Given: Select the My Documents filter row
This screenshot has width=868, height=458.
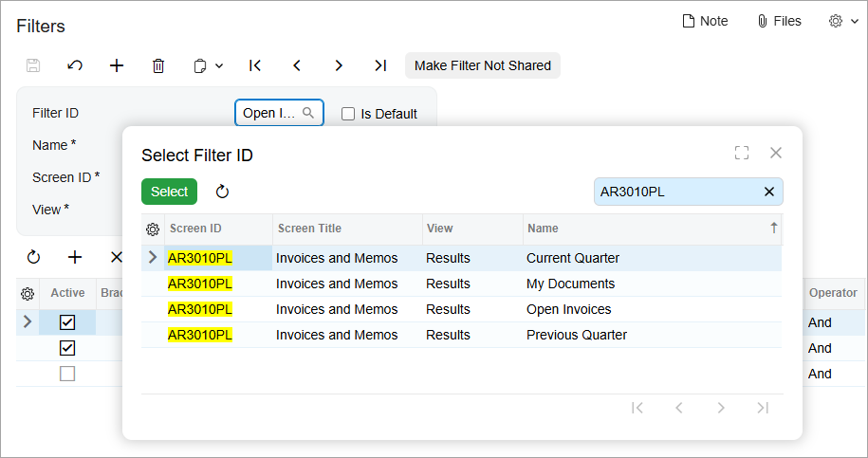Looking at the screenshot, I should (x=462, y=284).
